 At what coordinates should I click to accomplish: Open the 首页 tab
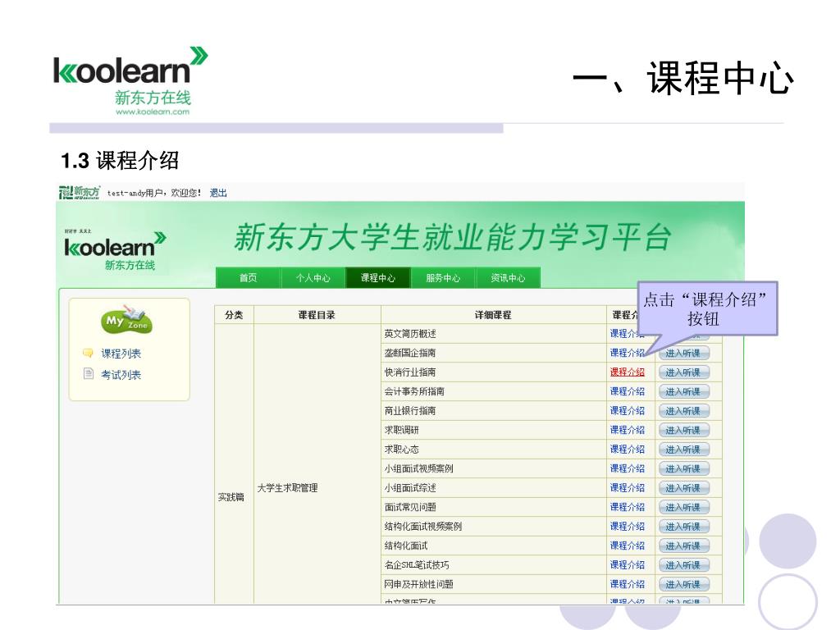point(248,277)
